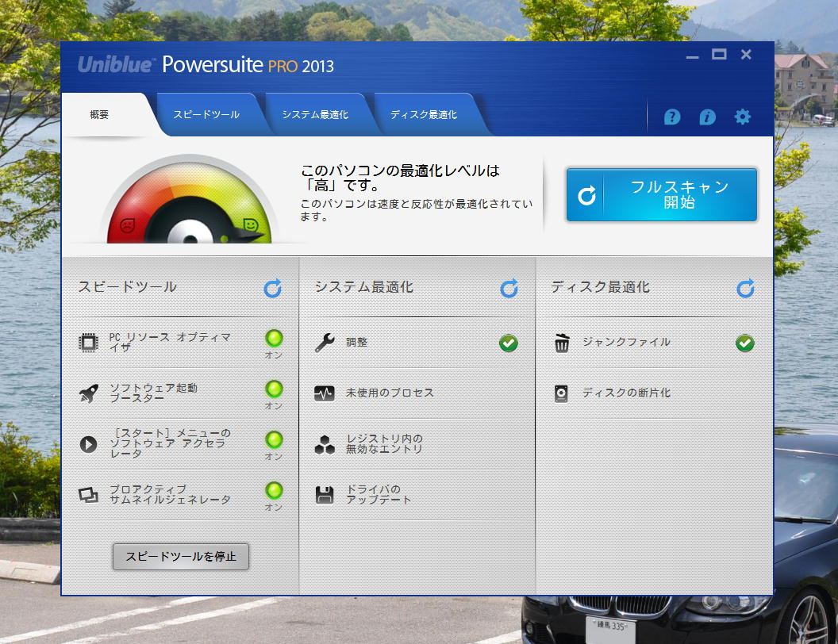Screen dimensions: 838x644
Task: Open the レジストリ内の無効なエントリ item
Action: (x=385, y=444)
